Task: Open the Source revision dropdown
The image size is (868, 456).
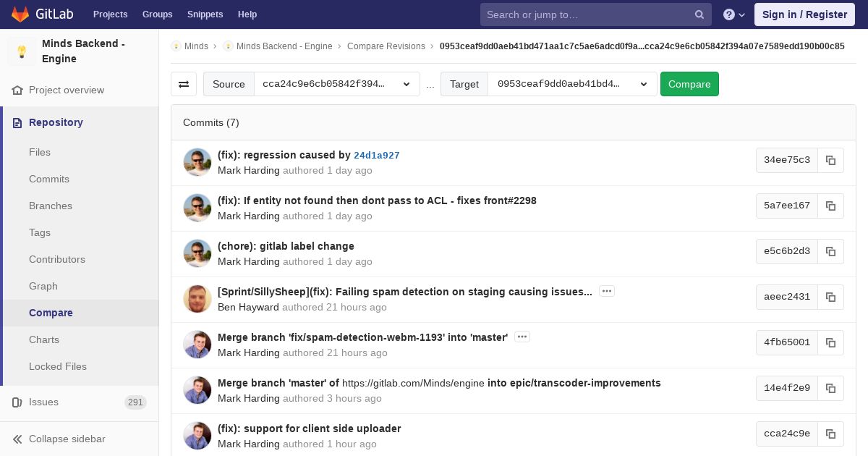Action: tap(337, 84)
